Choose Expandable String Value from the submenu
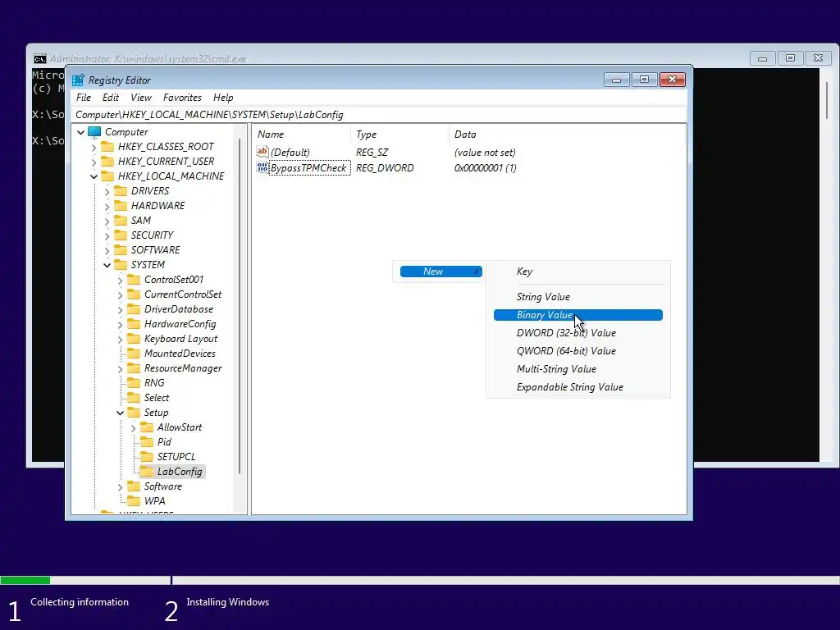The image size is (840, 630). point(578,387)
